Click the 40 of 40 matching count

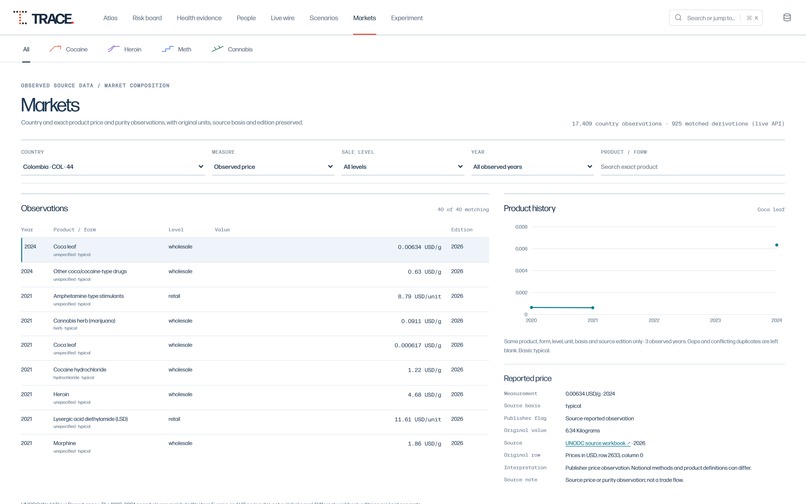[463, 209]
